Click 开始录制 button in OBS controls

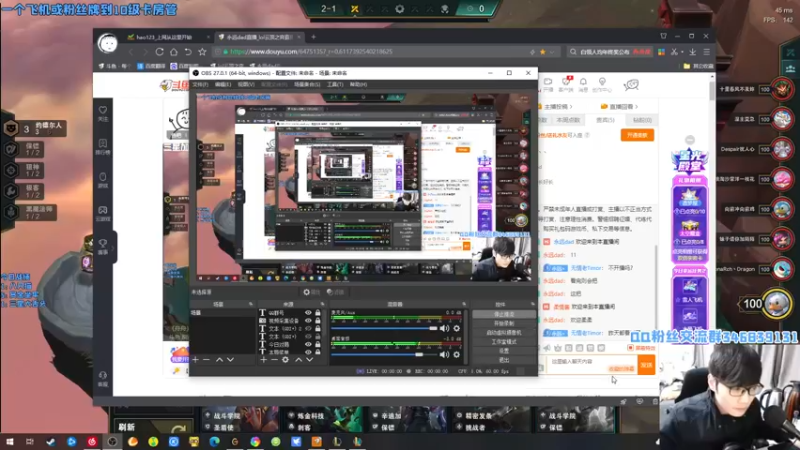pyautogui.click(x=504, y=323)
